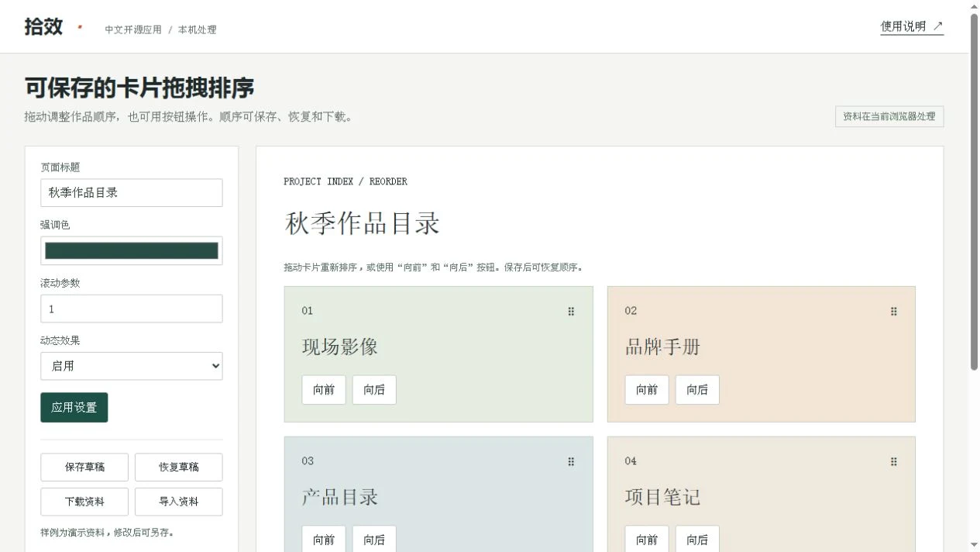This screenshot has width=980, height=552.
Task: Click the PROJECT INDEX / REORDER label
Action: point(346,181)
